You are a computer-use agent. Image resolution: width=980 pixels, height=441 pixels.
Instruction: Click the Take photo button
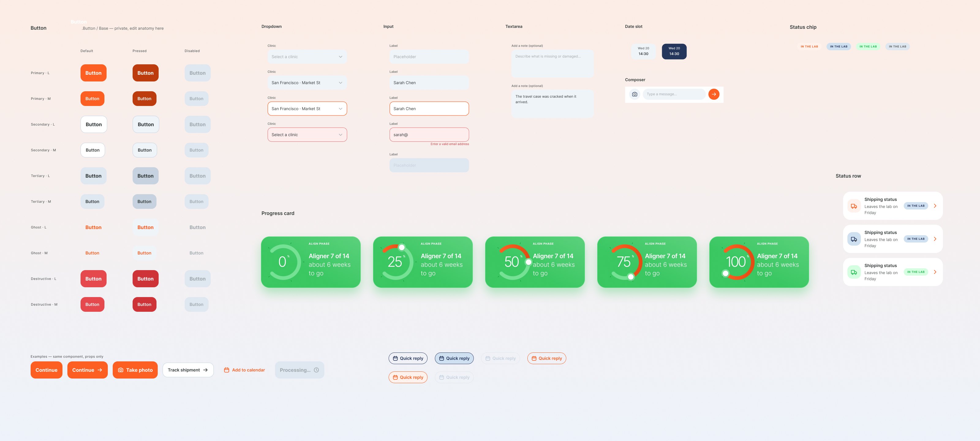tap(135, 370)
